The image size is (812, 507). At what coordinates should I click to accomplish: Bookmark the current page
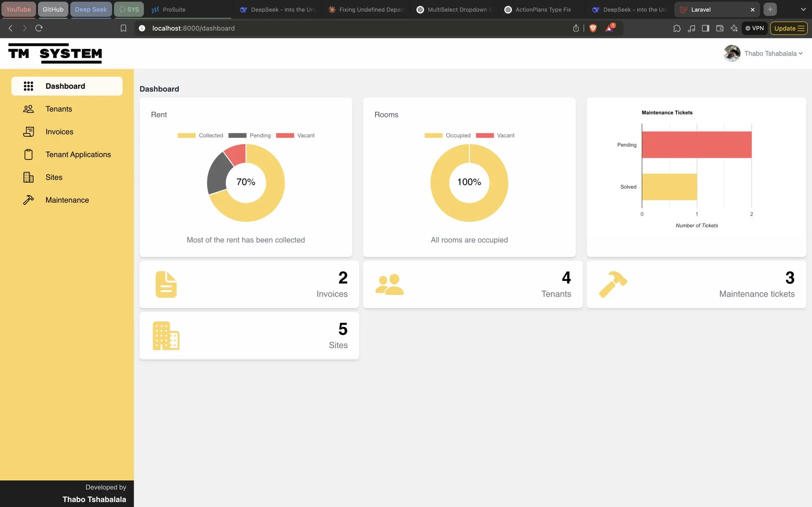(x=123, y=28)
